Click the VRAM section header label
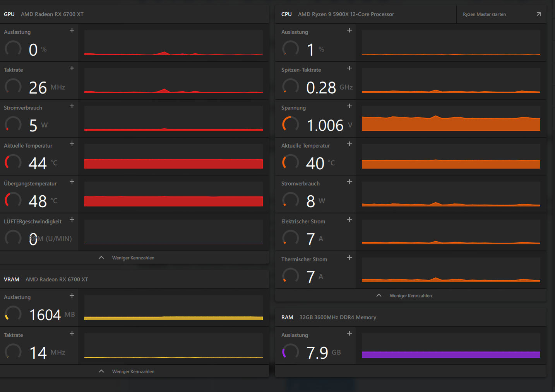The image size is (555, 392). pyautogui.click(x=12, y=280)
